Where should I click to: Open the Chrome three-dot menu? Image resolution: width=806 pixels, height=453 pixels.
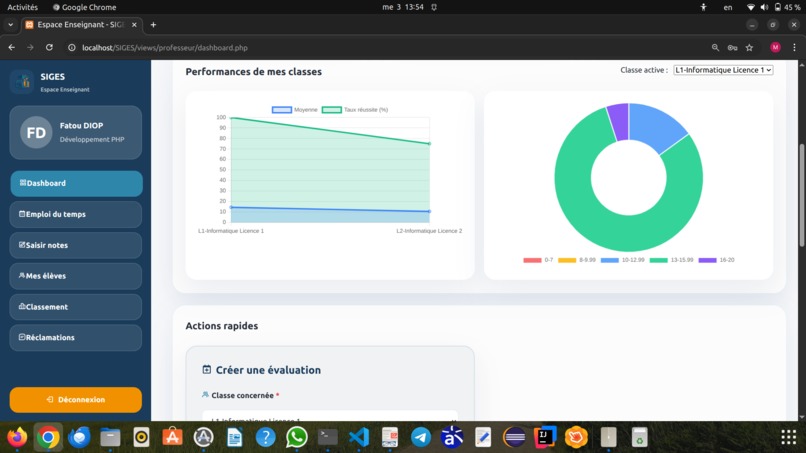(x=794, y=47)
